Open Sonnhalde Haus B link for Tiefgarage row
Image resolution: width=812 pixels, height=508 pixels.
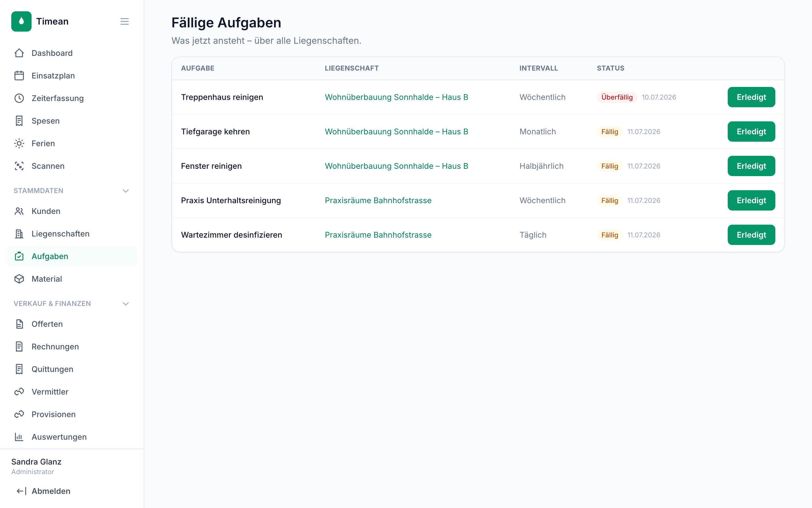click(x=396, y=131)
